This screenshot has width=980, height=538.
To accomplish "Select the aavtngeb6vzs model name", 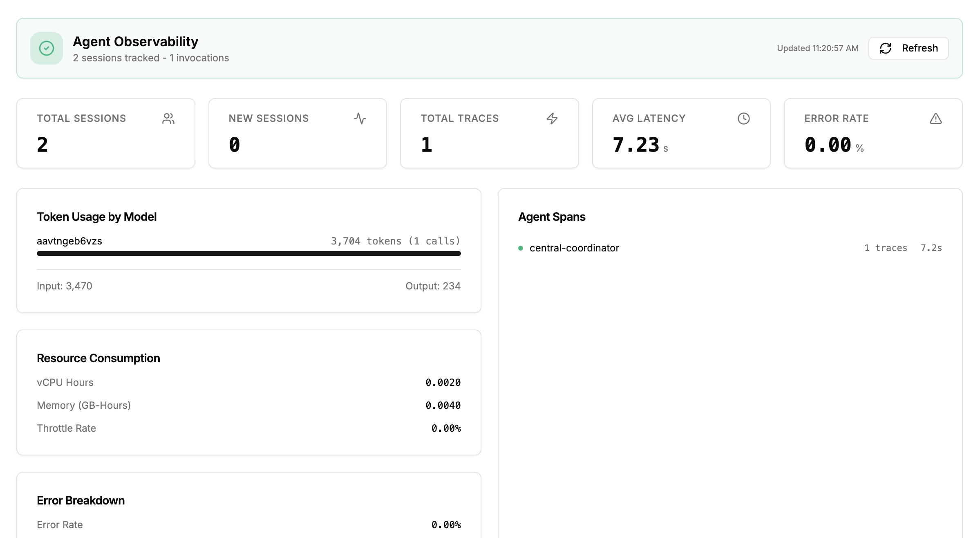I will [69, 241].
